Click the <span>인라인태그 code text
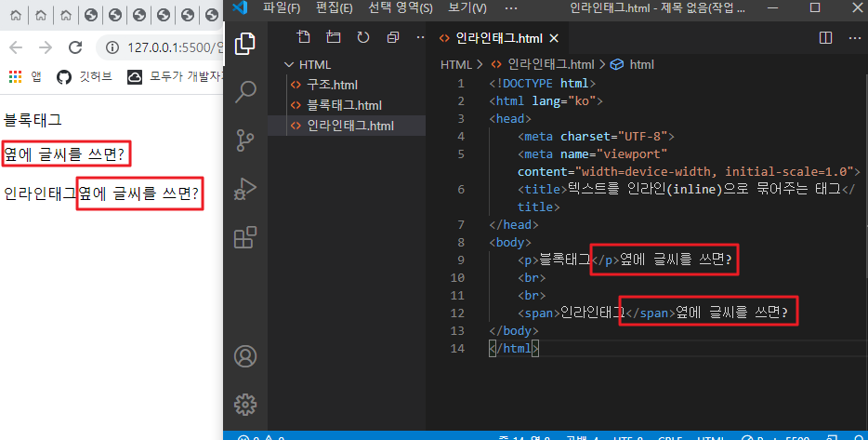The image size is (868, 440). click(572, 313)
